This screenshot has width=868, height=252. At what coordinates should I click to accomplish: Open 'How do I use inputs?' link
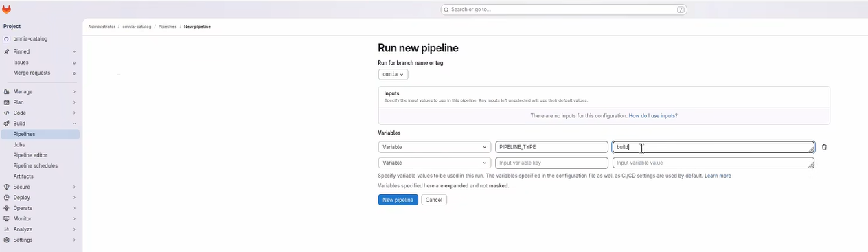[x=653, y=116]
